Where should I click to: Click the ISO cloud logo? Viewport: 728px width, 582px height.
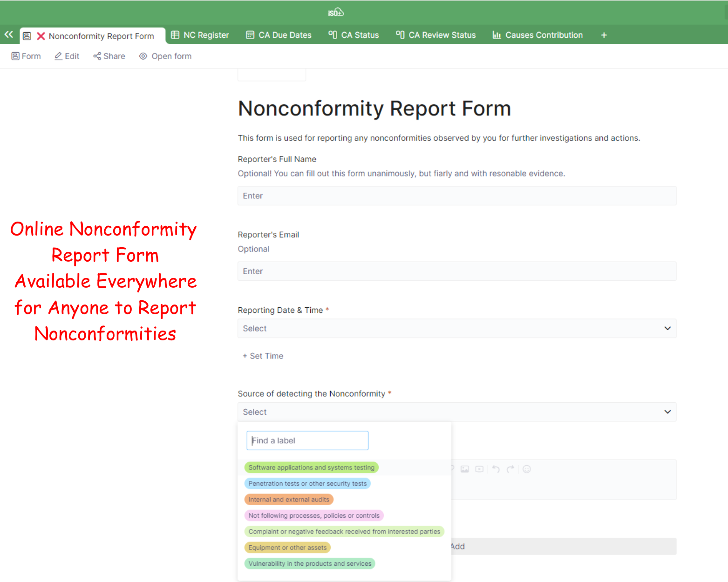[335, 13]
